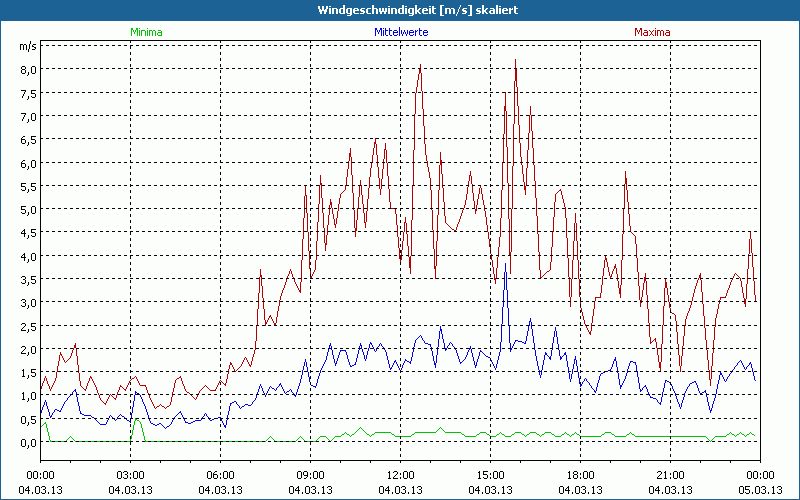
Task: Click the 00:00 04.03.13 time label
Action: pyautogui.click(x=40, y=483)
